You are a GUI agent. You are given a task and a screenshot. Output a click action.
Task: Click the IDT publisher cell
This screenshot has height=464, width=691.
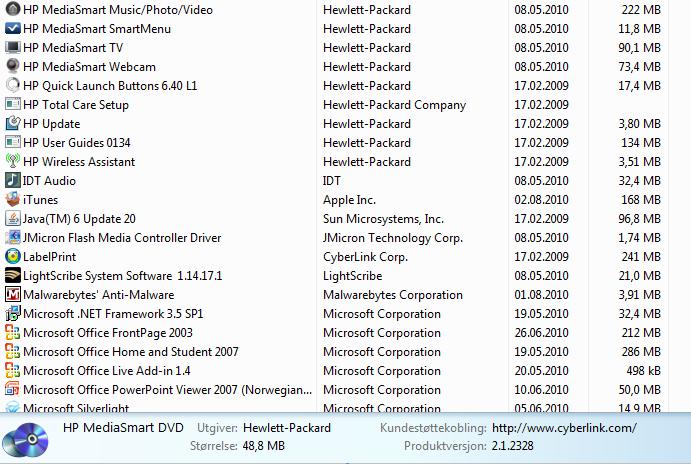pos(331,181)
